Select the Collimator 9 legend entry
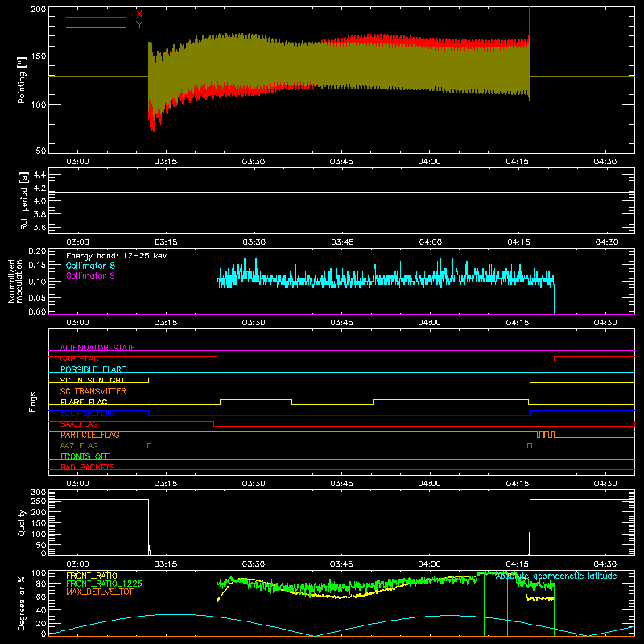This screenshot has height=644, width=644. click(x=90, y=275)
